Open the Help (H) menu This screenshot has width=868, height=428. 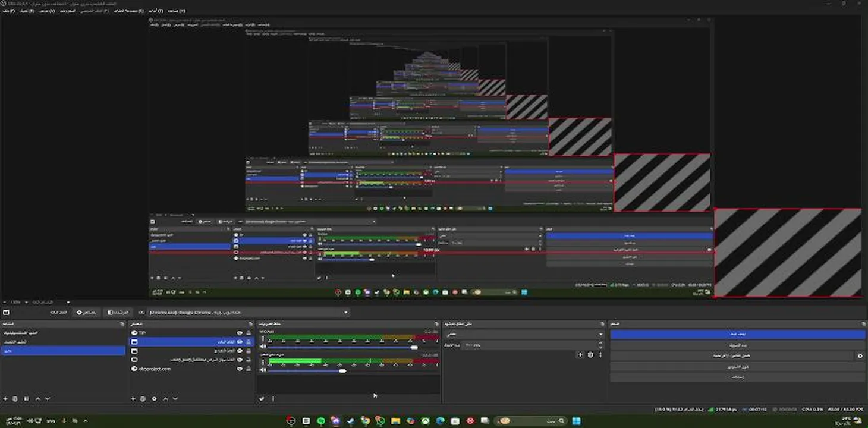(x=176, y=11)
